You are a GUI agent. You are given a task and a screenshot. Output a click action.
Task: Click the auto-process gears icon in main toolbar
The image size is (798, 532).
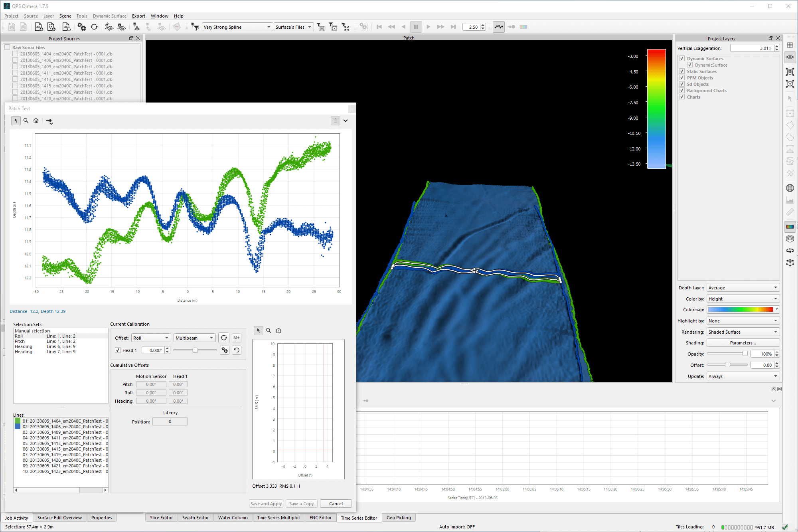(x=81, y=27)
